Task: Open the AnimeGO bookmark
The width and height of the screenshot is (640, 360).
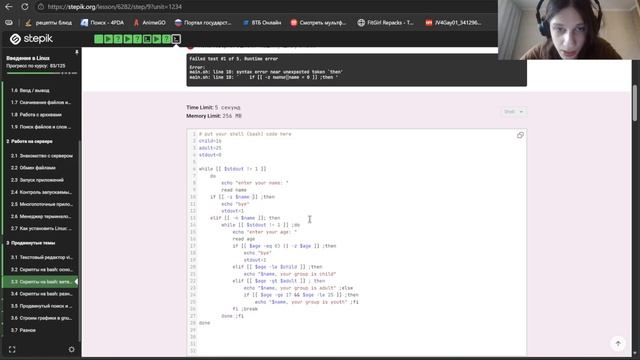Action: 149,23
